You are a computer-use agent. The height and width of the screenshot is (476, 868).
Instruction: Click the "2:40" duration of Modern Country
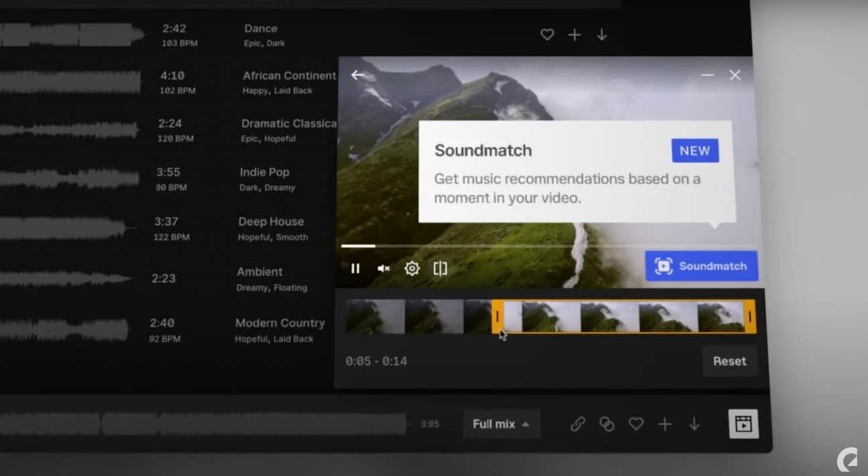click(x=162, y=323)
